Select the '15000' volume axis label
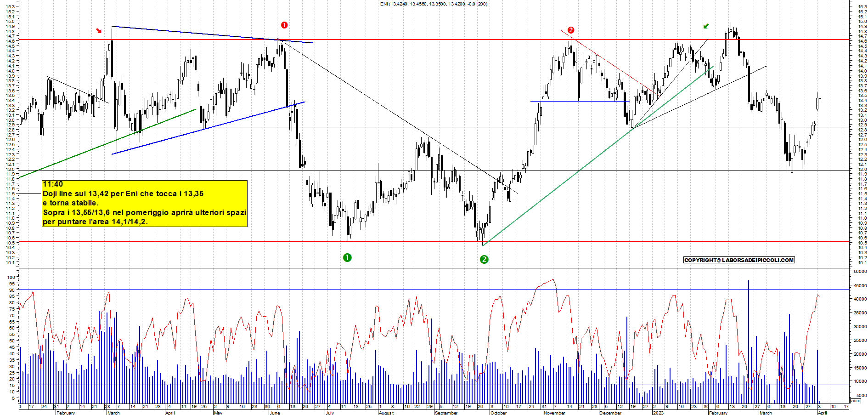The width and height of the screenshot is (868, 415). (860, 368)
